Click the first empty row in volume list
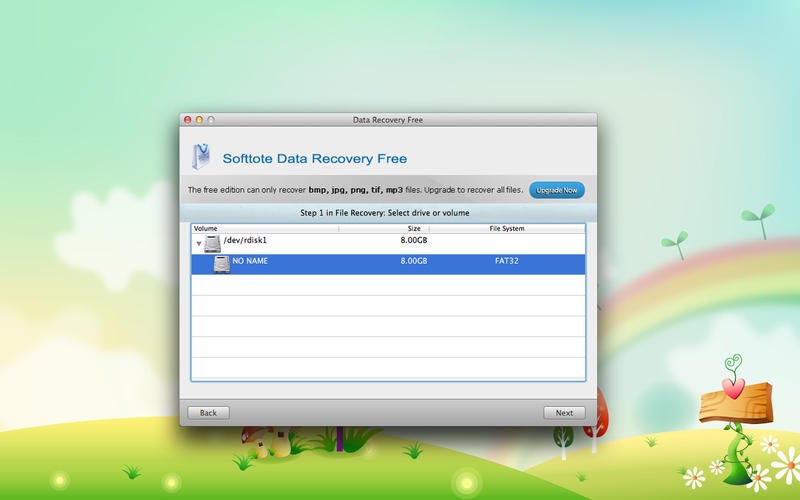This screenshot has width=800, height=500. tap(388, 285)
